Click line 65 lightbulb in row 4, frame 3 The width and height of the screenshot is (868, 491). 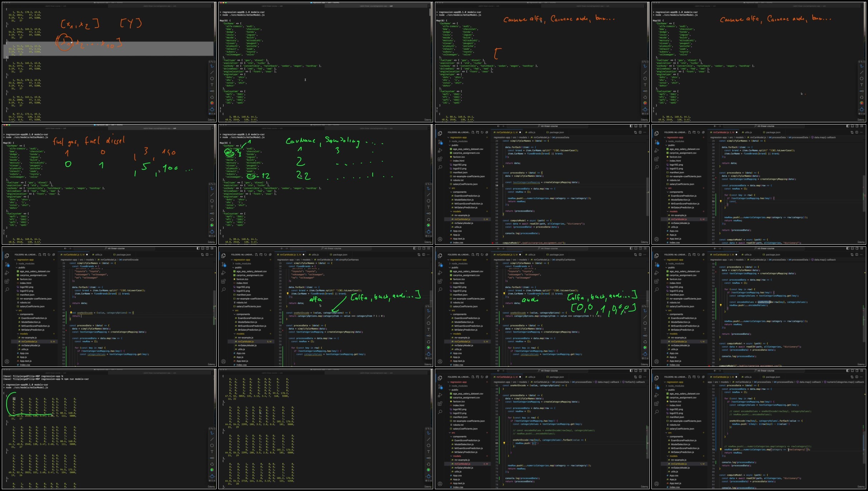click(504, 443)
